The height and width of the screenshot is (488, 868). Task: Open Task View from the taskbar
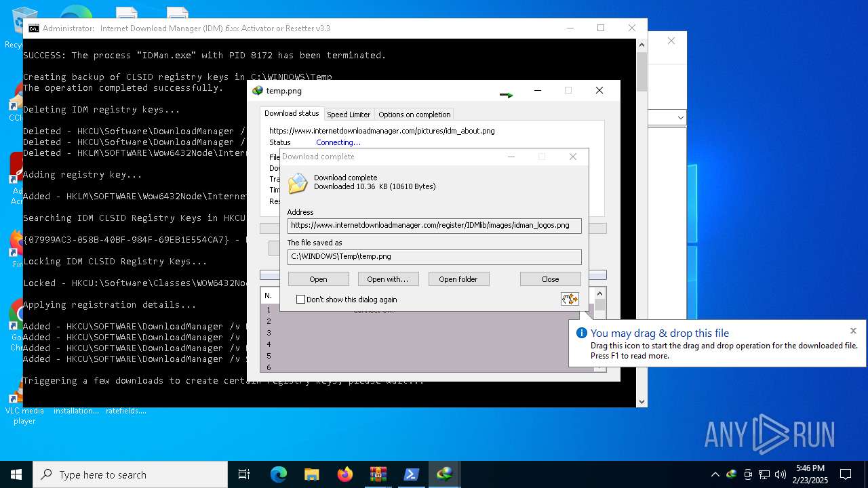click(244, 474)
